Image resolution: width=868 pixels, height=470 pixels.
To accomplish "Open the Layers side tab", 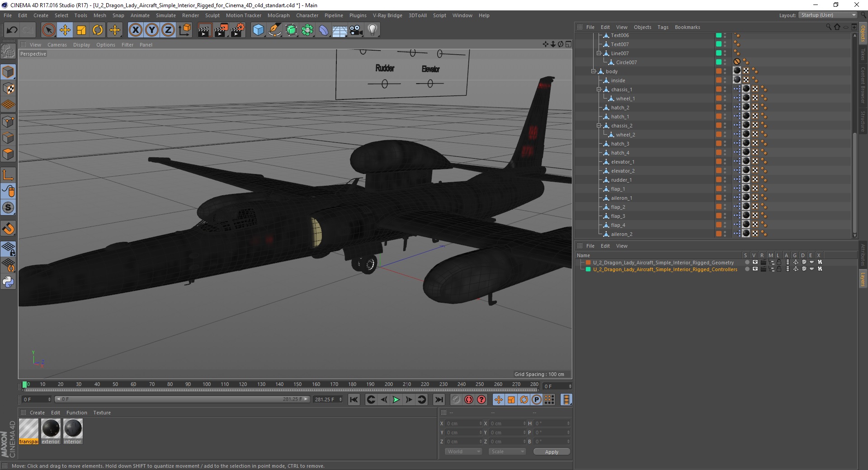I will (x=863, y=279).
